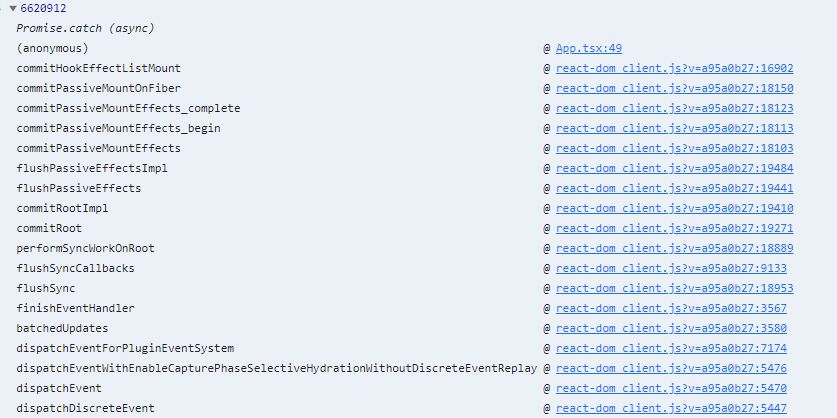Click the '(anonymous)' stack frame
This screenshot has height=418, width=837.
coord(52,49)
